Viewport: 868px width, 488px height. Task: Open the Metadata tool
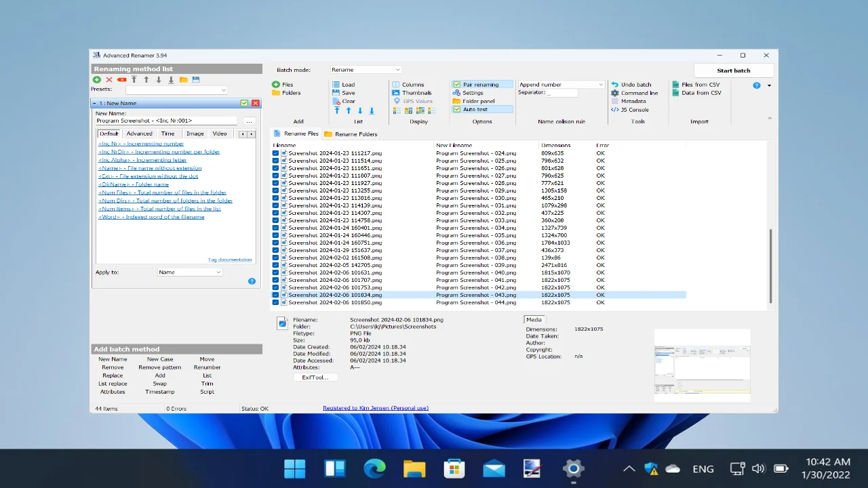628,101
